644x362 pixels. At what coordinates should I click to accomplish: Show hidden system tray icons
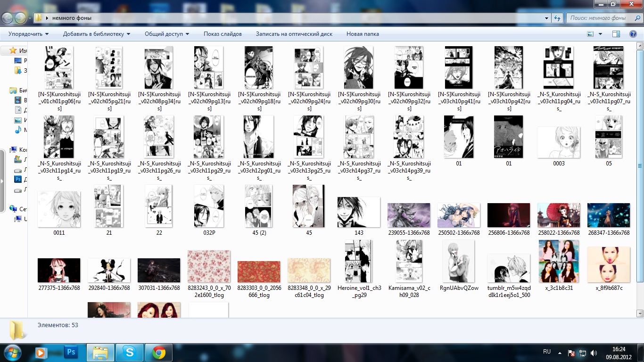point(560,353)
